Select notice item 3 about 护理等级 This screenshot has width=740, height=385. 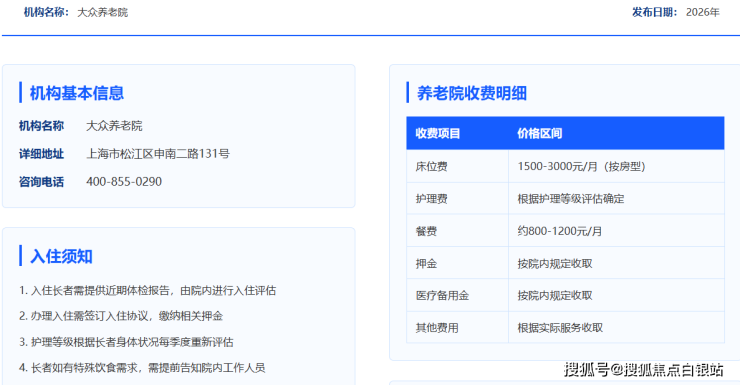(x=126, y=342)
